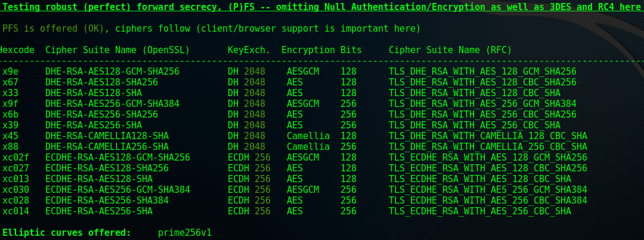Click TLS_ECDHE_RSA_WITH_AES_256_CBC_SHA RFC name
The width and height of the screenshot is (644, 240).
coord(480,211)
